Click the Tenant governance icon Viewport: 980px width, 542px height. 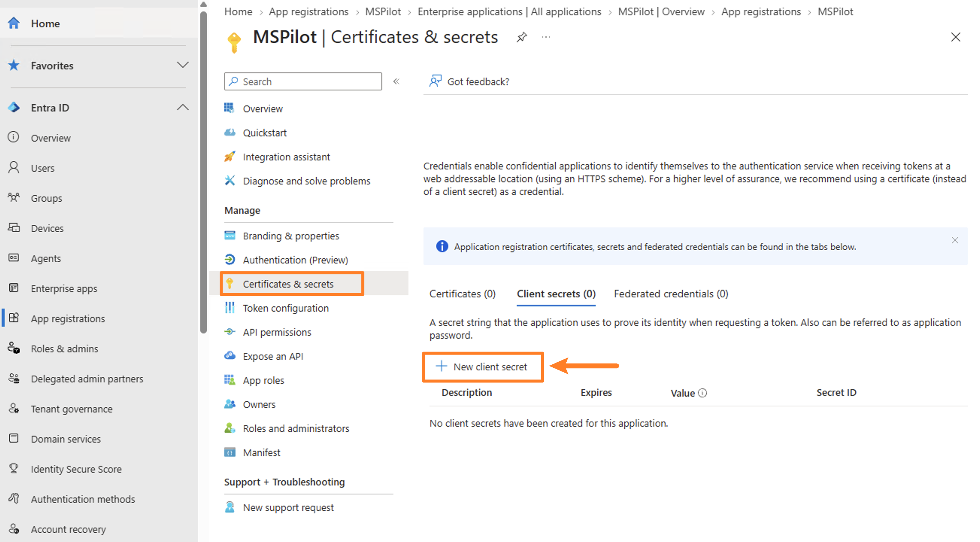[14, 408]
